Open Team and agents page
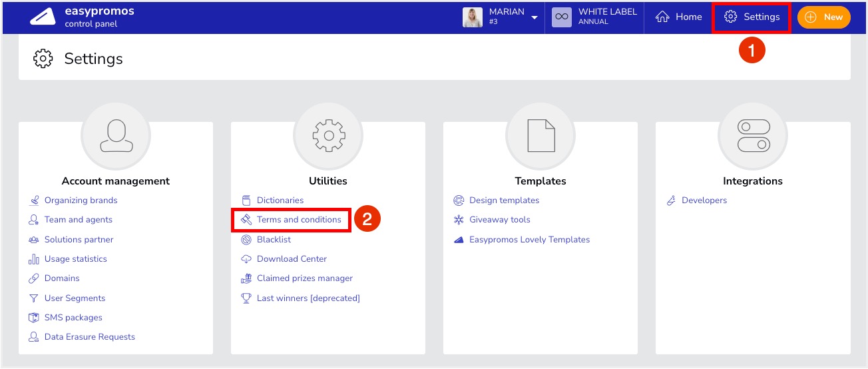The height and width of the screenshot is (369, 868). [78, 220]
